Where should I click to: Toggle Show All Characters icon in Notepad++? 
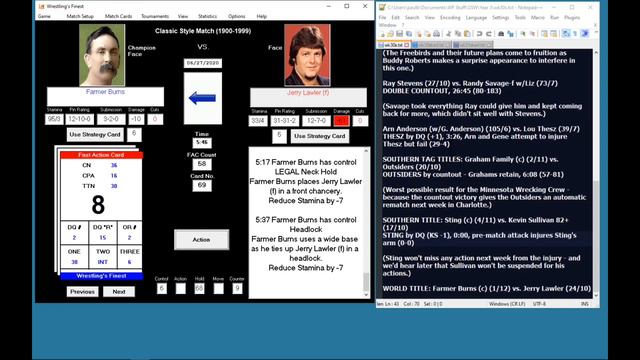click(x=575, y=34)
